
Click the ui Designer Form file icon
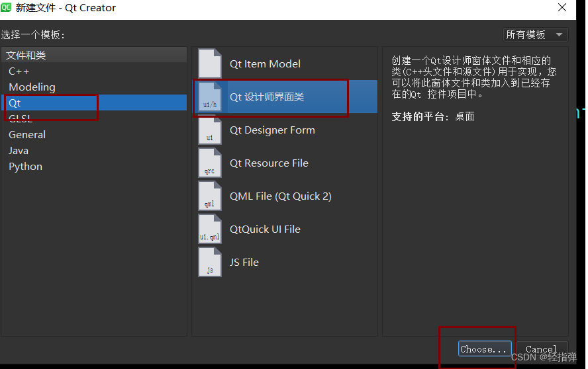210,130
